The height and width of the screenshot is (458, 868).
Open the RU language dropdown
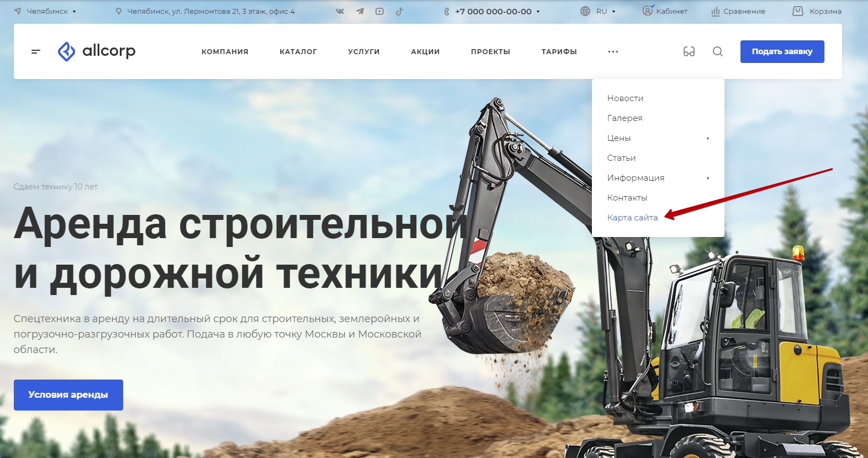pos(606,11)
